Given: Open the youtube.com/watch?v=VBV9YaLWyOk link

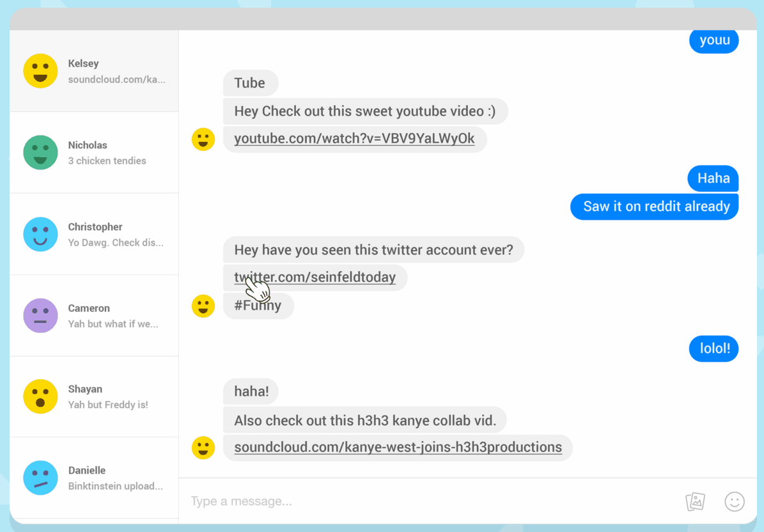Looking at the screenshot, I should [x=354, y=139].
